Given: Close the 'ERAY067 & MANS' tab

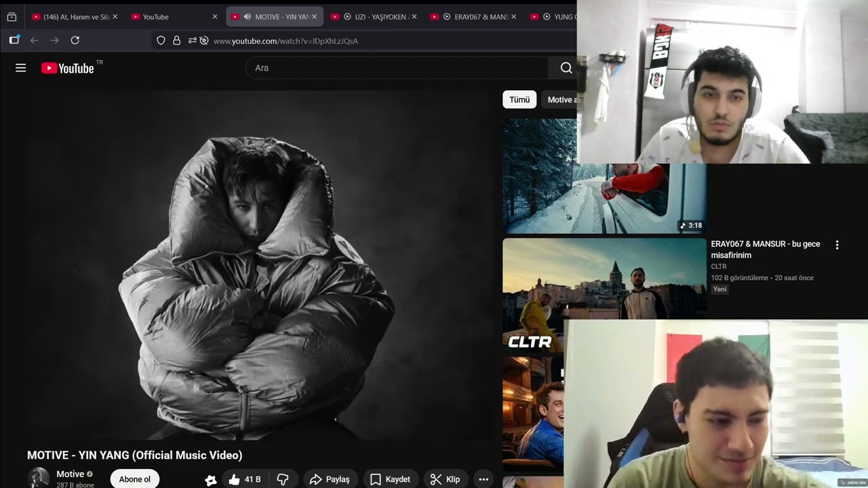Looking at the screenshot, I should (x=513, y=17).
